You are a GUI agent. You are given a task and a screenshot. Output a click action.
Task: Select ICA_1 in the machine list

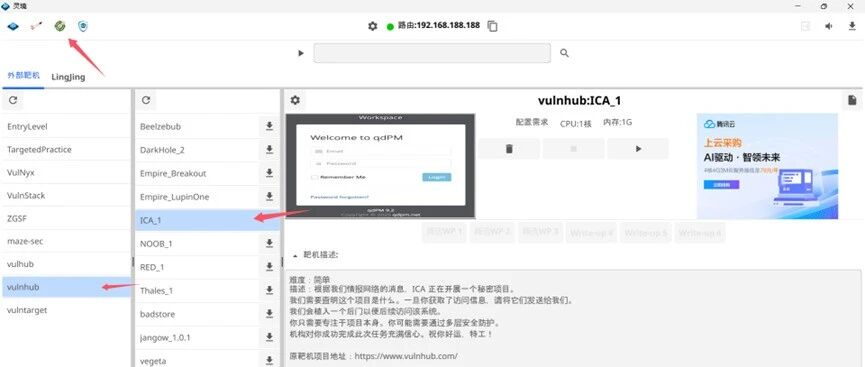coord(208,220)
